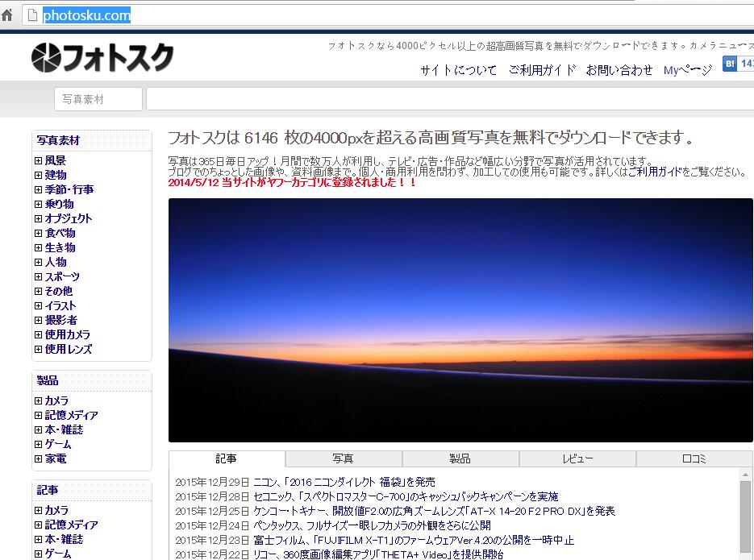Expand カメラ under 製品
Image resolution: width=754 pixels, height=560 pixels.
[x=39, y=400]
